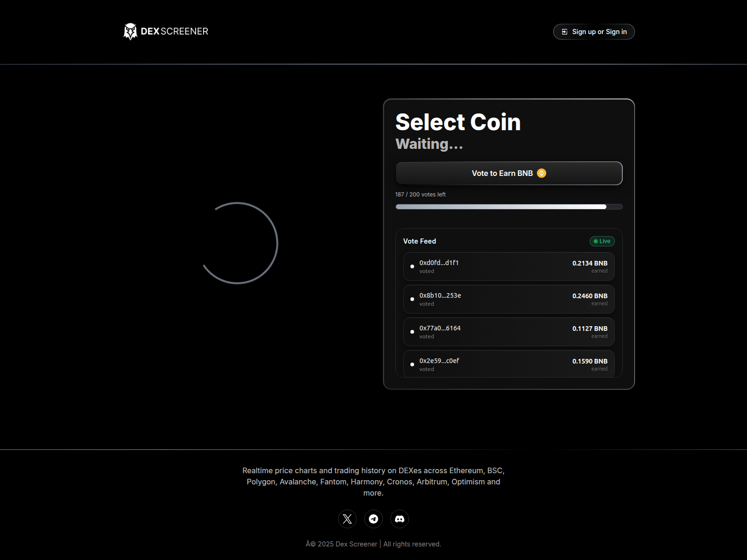This screenshot has height=560, width=747.
Task: Select the 0x2e59...c0ef vote feed entry
Action: tap(509, 364)
